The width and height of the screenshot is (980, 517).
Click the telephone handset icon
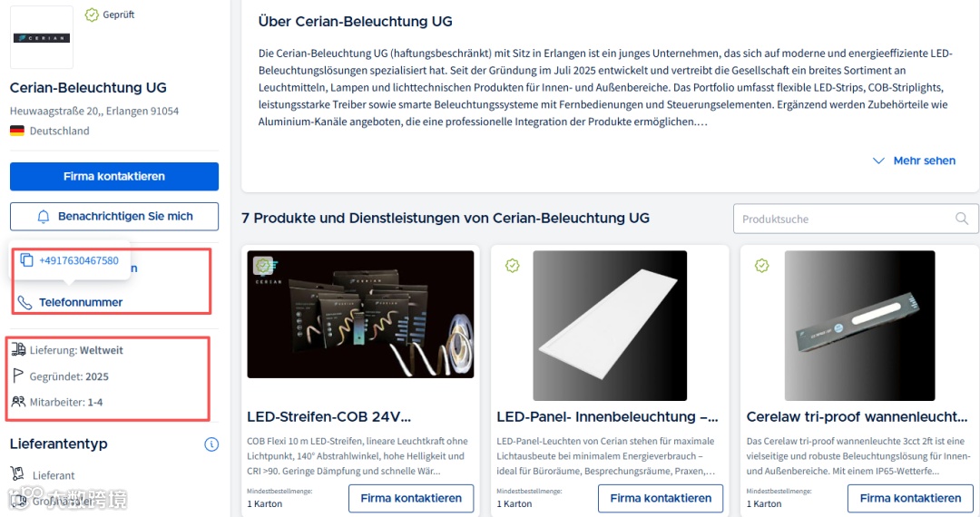[24, 303]
